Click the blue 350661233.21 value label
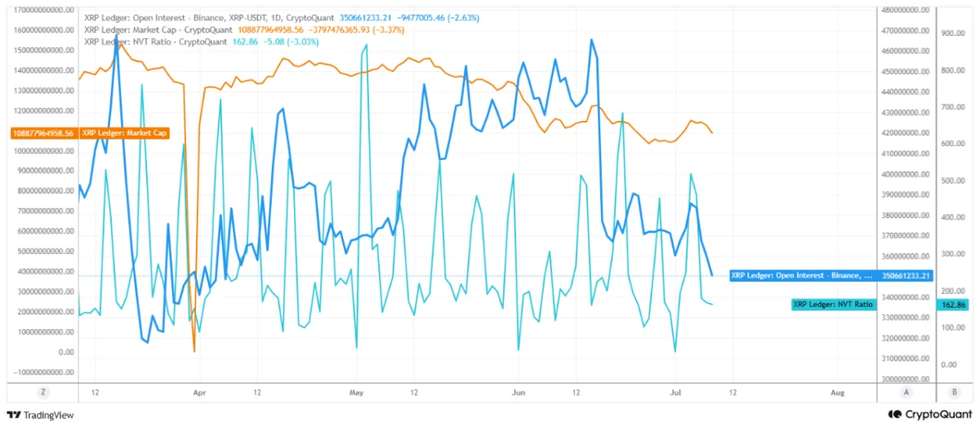The image size is (980, 427). 906,275
